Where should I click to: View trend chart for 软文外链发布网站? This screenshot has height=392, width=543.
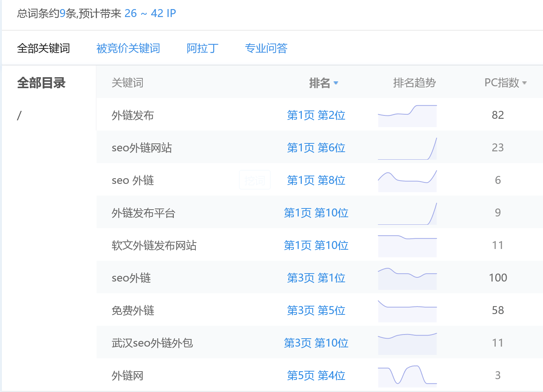[x=407, y=246]
